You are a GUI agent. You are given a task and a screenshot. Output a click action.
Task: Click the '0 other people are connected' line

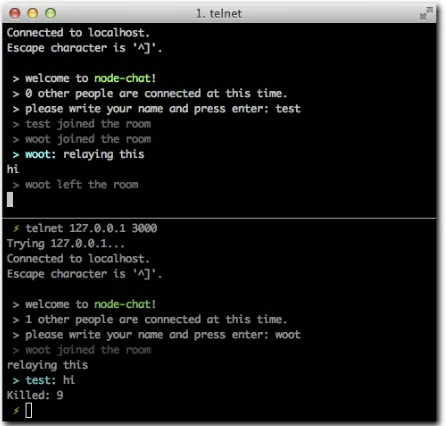[150, 94]
